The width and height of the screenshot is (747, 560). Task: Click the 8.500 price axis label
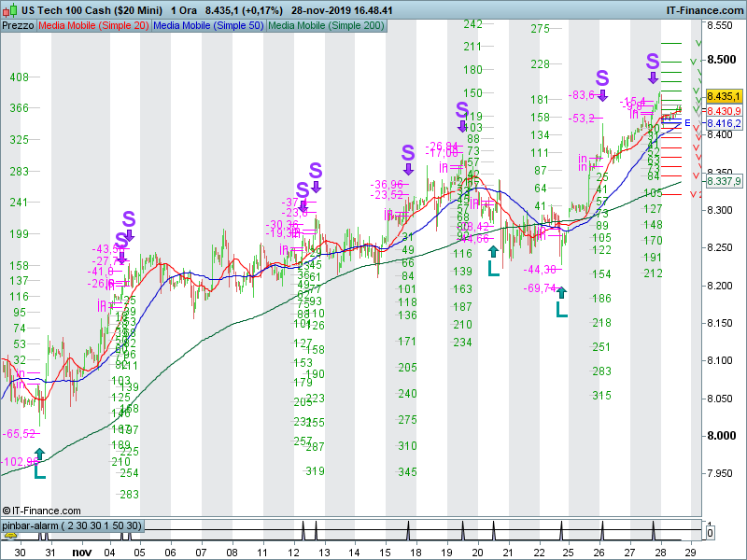(x=721, y=60)
